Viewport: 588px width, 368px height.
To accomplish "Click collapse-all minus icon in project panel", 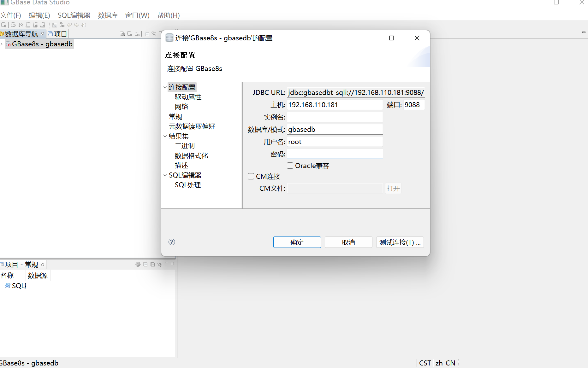I will pyautogui.click(x=145, y=264).
